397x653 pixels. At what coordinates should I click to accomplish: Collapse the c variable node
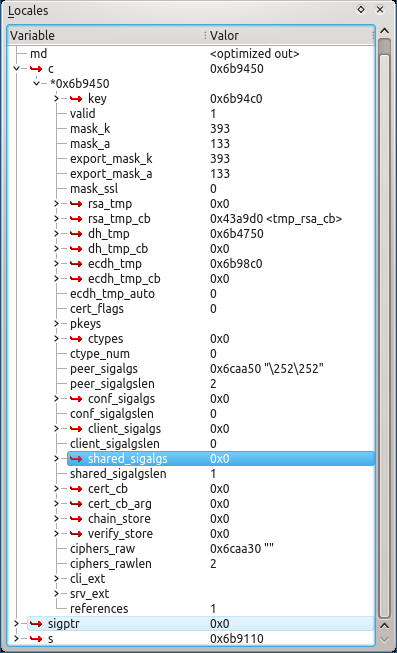click(17, 69)
